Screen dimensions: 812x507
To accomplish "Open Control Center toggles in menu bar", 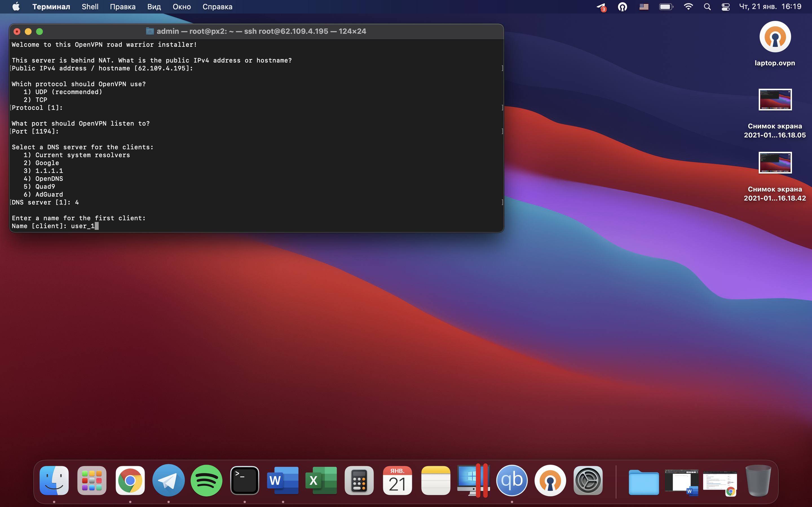I will click(x=725, y=7).
